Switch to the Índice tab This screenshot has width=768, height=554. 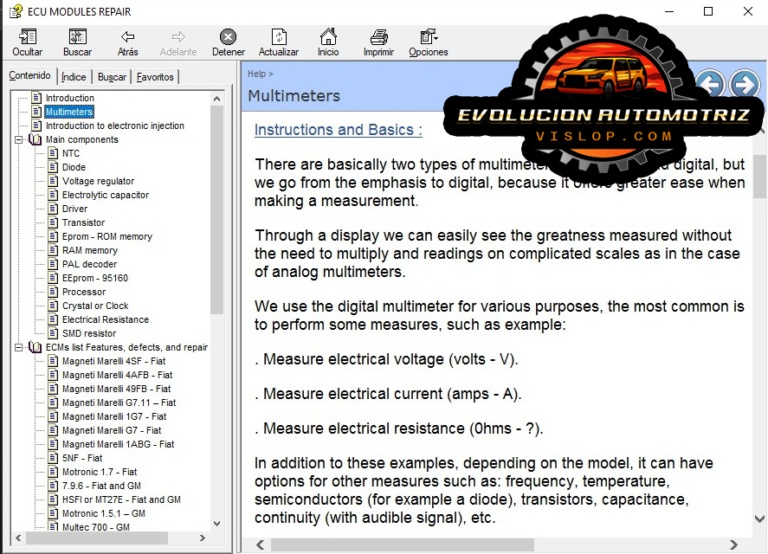(74, 77)
